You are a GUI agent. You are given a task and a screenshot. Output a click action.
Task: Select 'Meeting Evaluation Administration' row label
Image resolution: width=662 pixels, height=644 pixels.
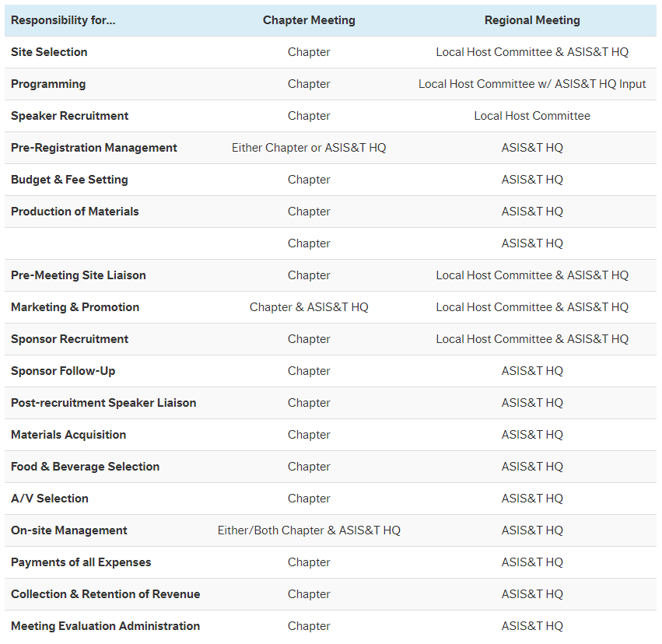click(x=106, y=626)
